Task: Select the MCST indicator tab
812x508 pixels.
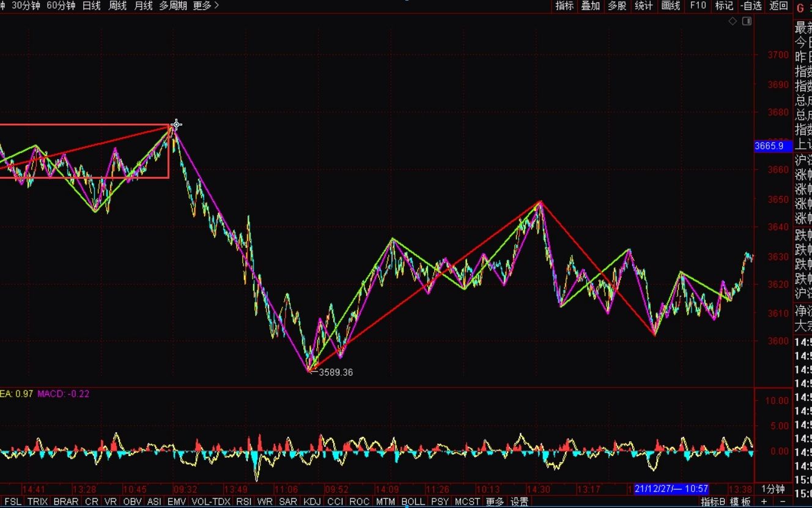Action: pyautogui.click(x=468, y=502)
